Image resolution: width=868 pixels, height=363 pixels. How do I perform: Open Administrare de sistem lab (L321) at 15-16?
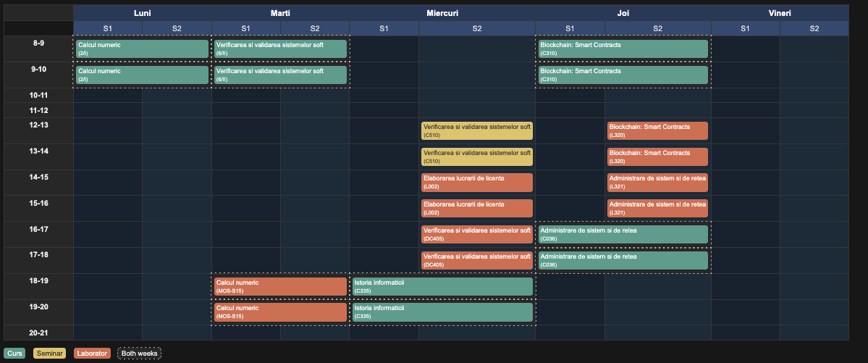point(657,209)
